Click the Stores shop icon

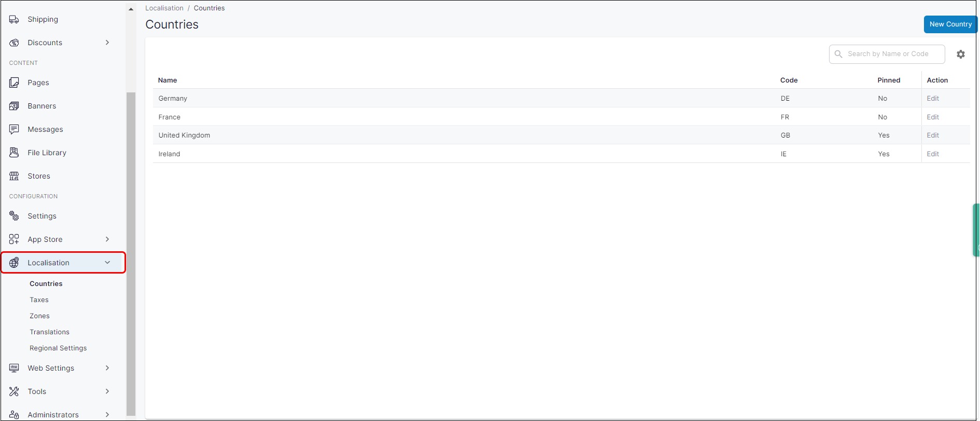pos(14,176)
